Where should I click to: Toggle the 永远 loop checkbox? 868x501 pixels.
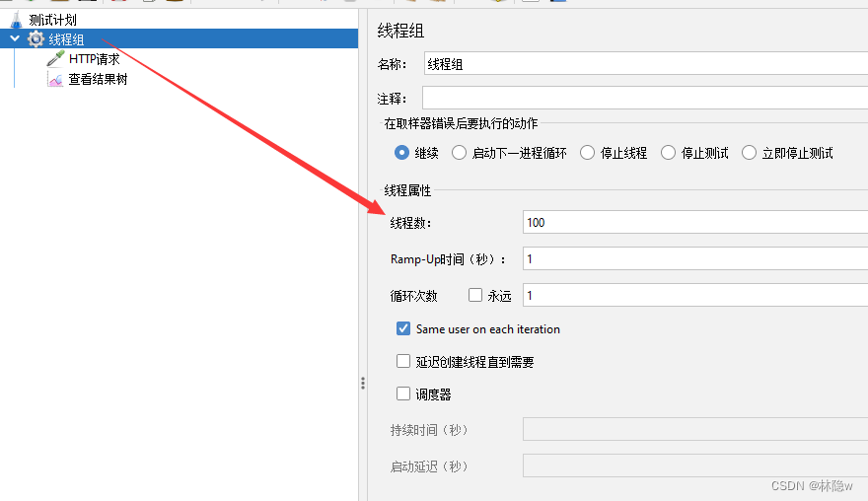pyautogui.click(x=475, y=295)
